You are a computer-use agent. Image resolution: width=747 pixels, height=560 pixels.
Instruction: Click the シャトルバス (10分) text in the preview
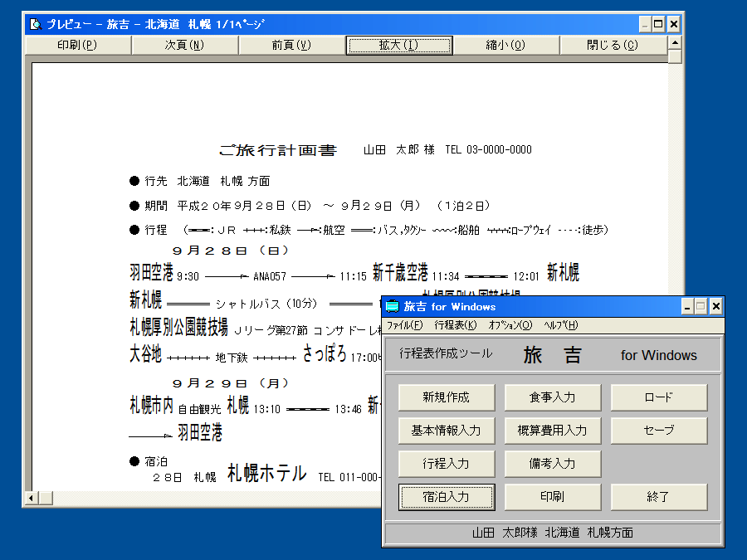click(266, 304)
